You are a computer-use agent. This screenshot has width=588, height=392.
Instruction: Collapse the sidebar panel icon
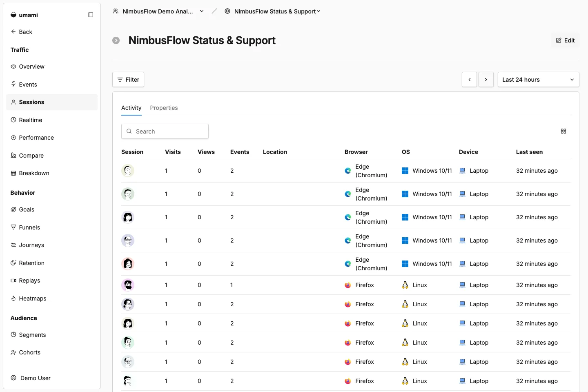[91, 15]
